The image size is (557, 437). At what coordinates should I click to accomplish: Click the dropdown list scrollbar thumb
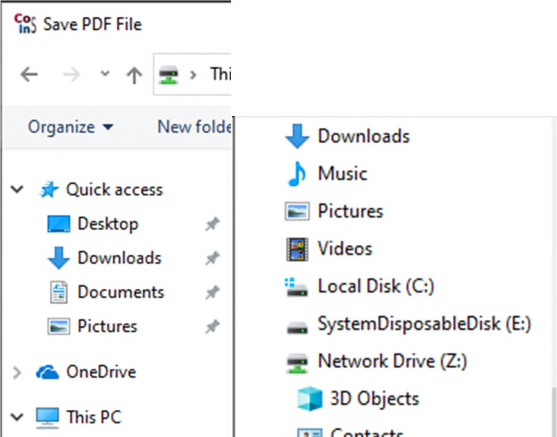pyautogui.click(x=554, y=411)
